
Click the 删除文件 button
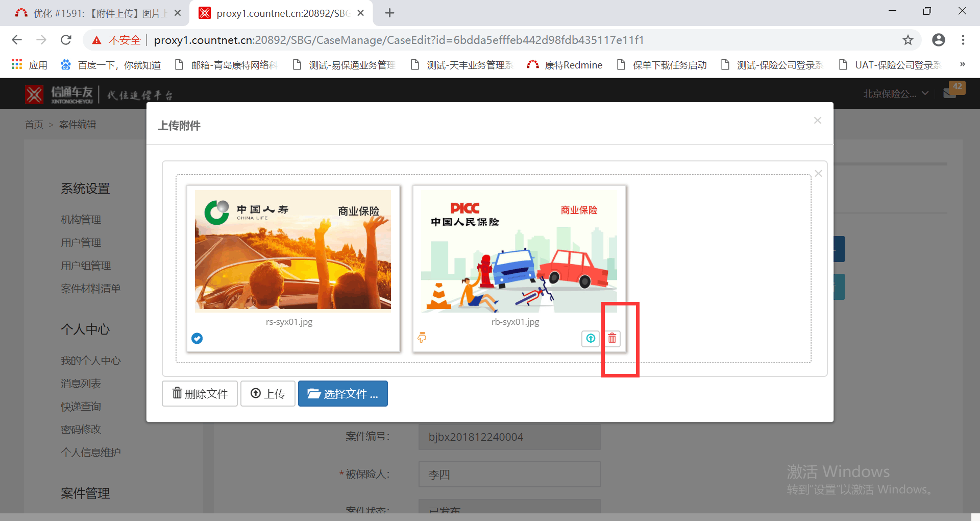pyautogui.click(x=200, y=394)
